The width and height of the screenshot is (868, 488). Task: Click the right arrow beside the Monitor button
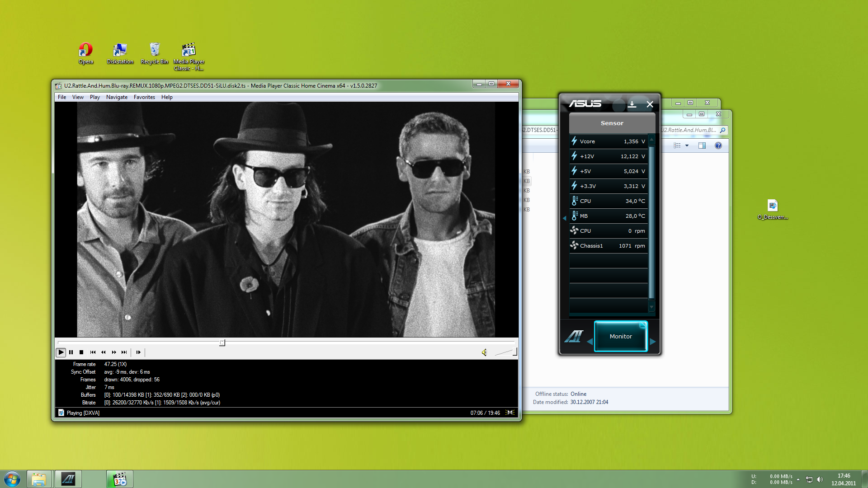[x=652, y=342]
